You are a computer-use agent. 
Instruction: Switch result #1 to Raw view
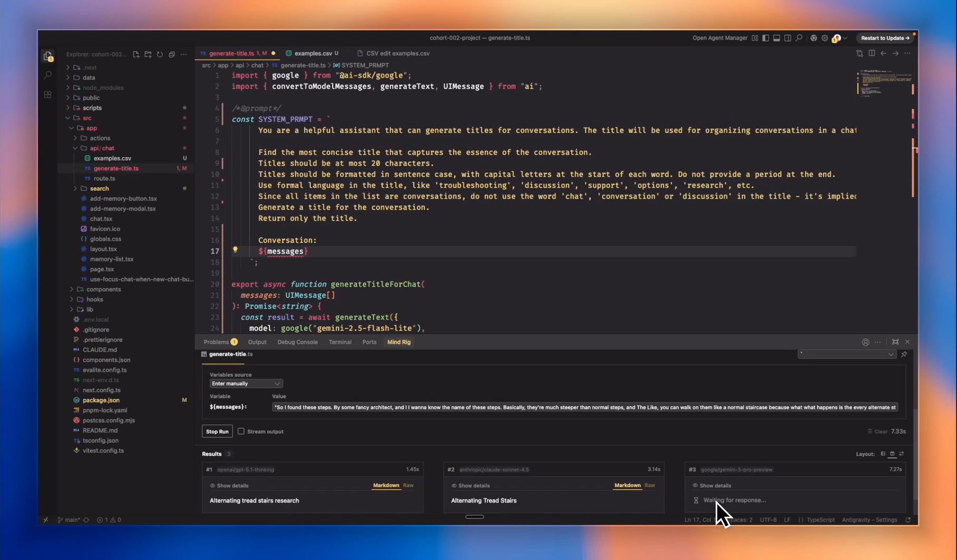408,485
